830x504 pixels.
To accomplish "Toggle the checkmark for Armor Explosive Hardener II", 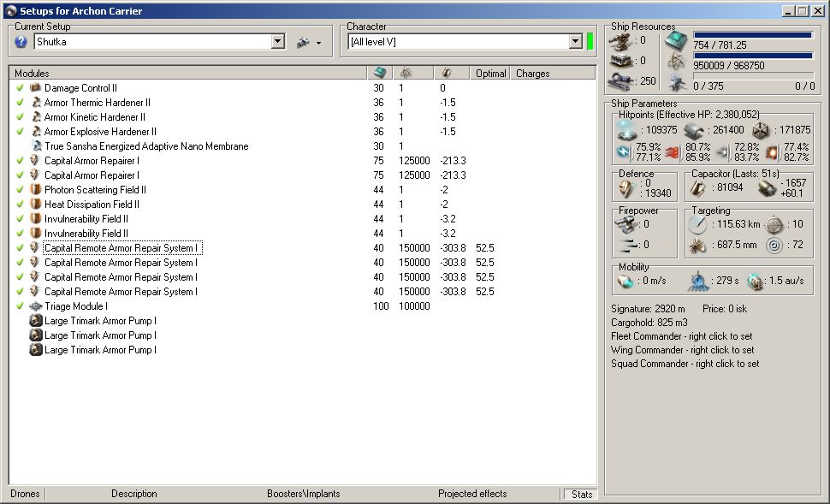I will point(21,131).
